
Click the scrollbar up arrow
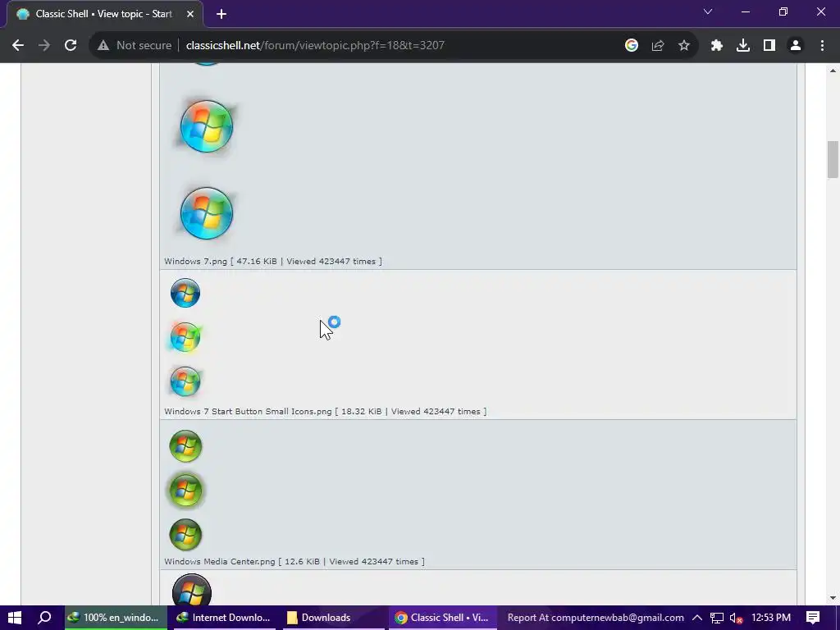point(833,71)
